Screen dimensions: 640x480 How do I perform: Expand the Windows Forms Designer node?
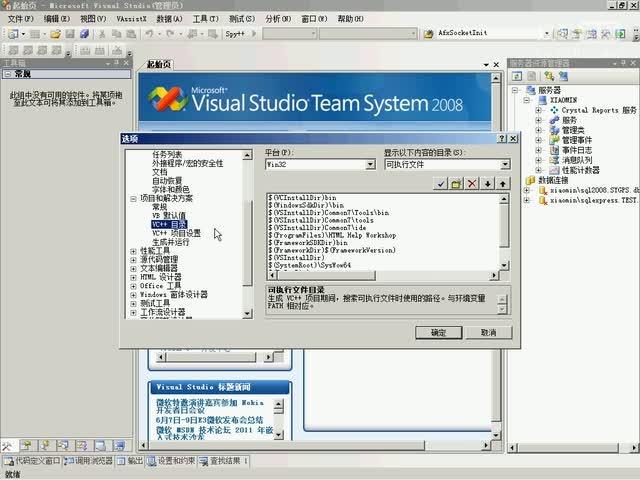pos(133,295)
